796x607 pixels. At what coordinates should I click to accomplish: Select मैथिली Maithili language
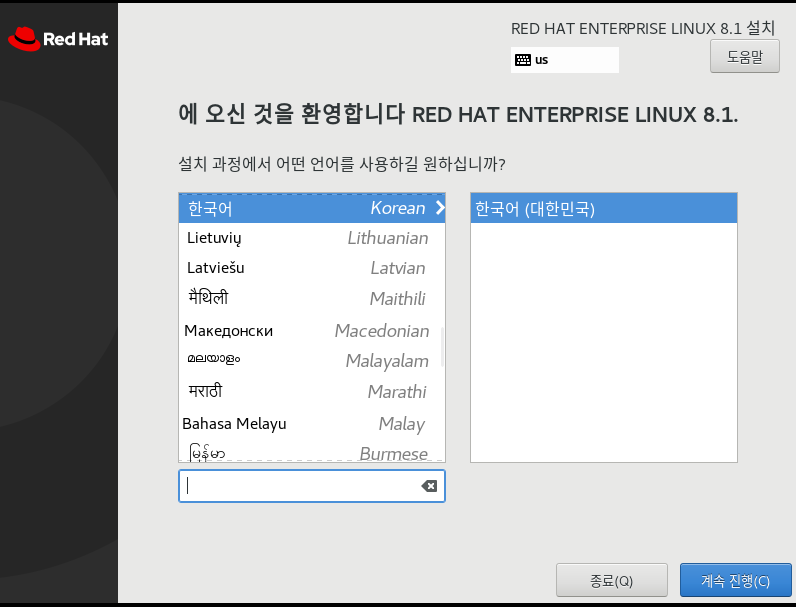(x=312, y=298)
